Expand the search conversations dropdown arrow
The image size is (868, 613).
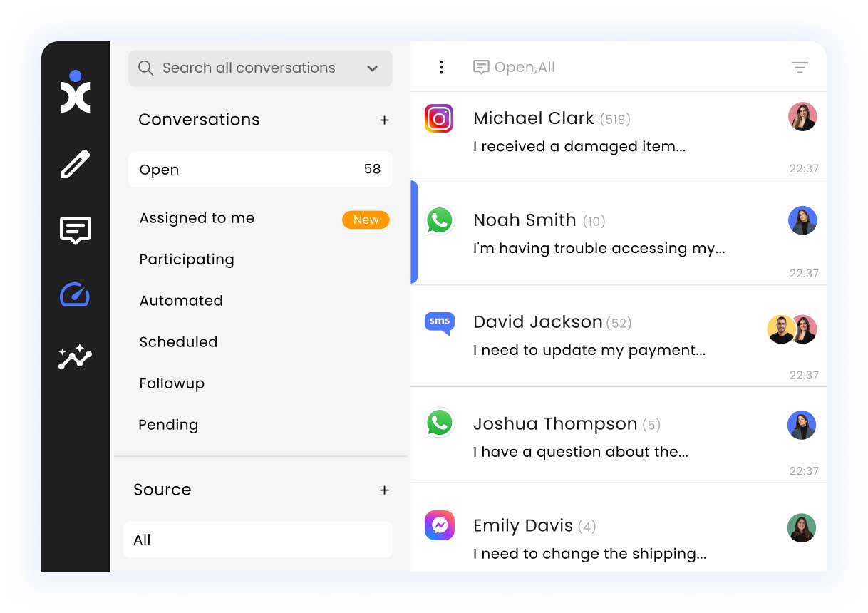[372, 68]
